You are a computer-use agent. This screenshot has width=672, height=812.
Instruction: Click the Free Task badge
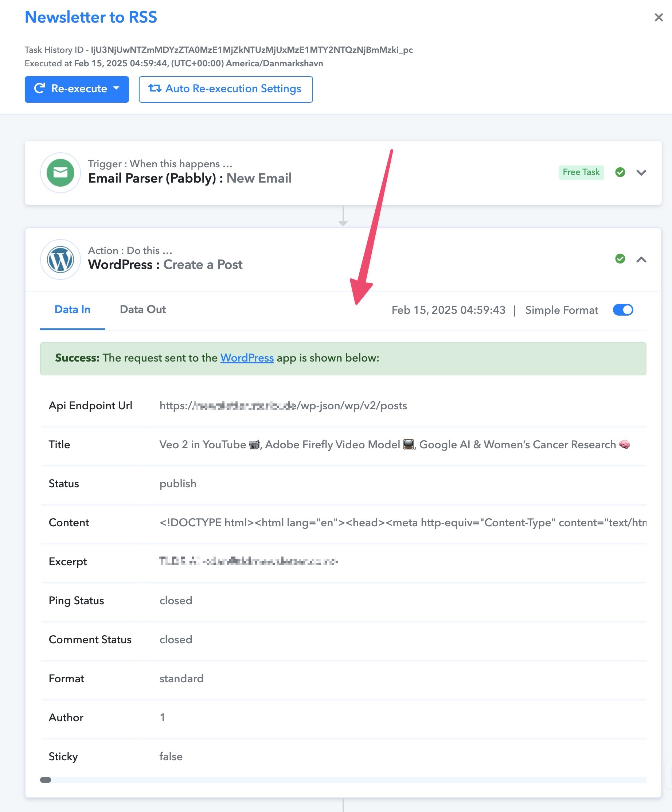[x=581, y=172]
